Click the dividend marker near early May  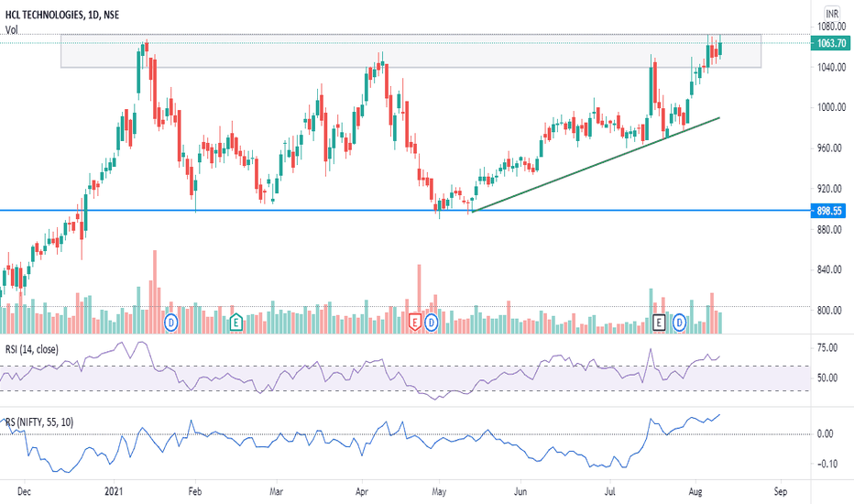tap(432, 323)
